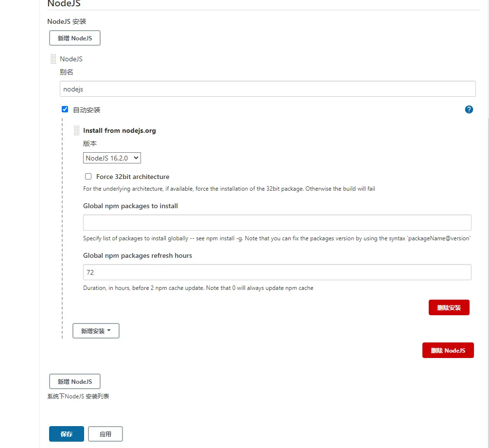Viewport: 489px width, 448px height.
Task: Click the 自动安装 label text
Action: coord(87,110)
